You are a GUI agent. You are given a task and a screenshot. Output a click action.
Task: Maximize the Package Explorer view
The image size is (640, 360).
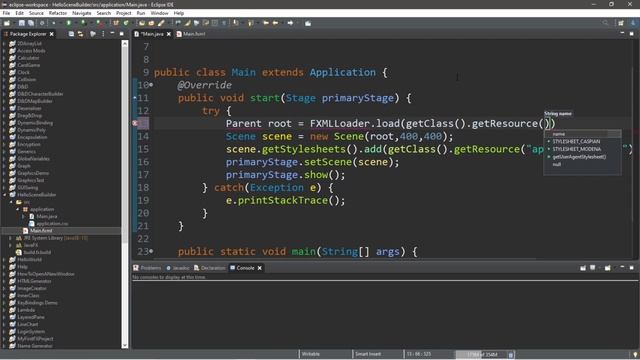[121, 34]
